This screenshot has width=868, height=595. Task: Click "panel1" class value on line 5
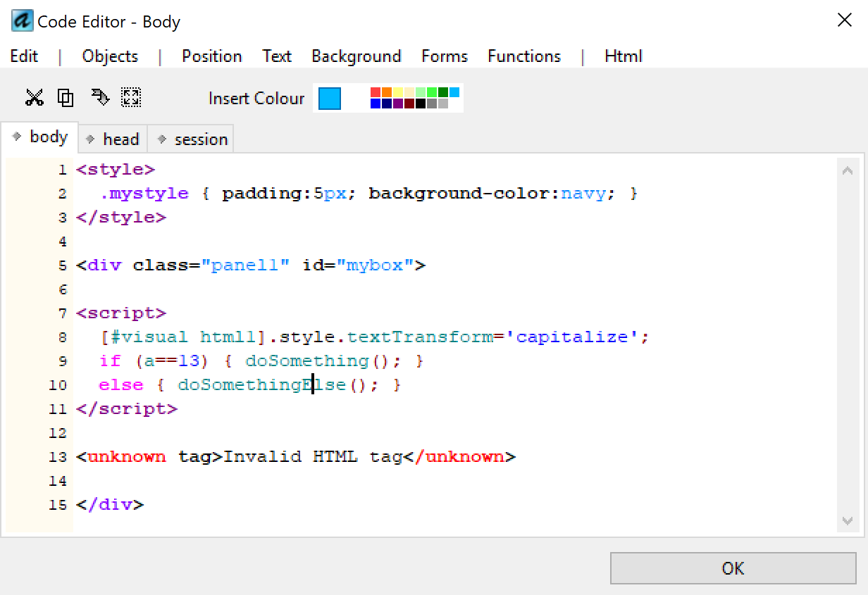coord(245,265)
